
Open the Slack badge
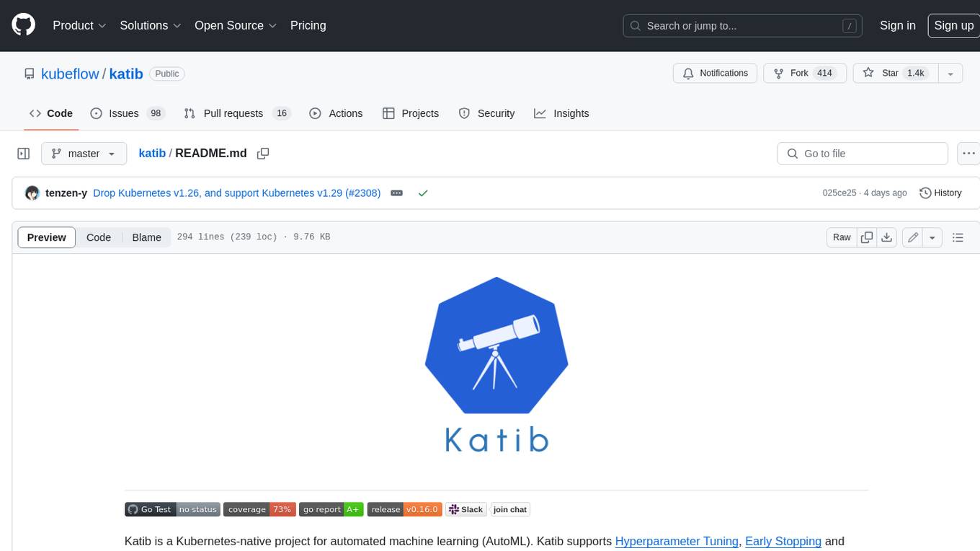466,509
